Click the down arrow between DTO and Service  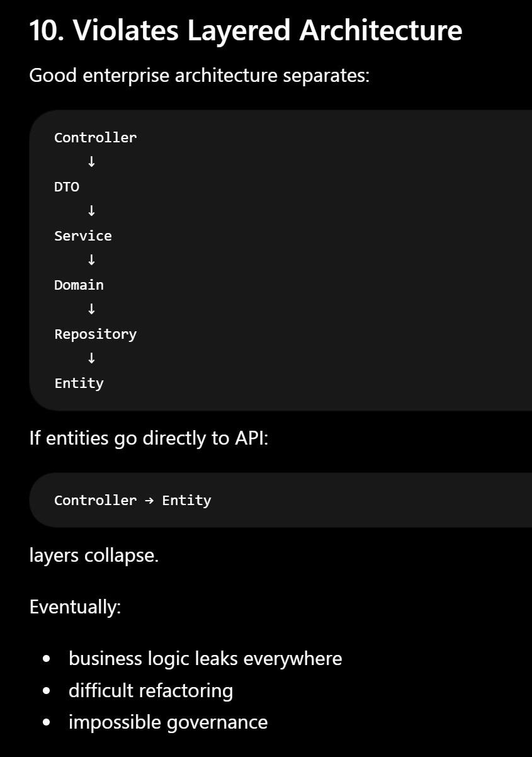click(91, 211)
